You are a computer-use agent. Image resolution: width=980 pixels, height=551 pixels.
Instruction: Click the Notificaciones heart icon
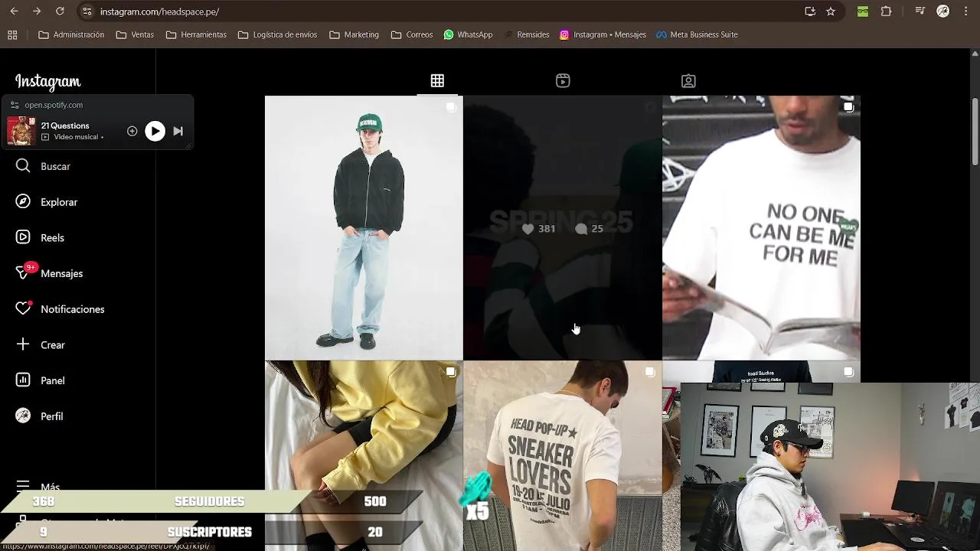click(24, 308)
